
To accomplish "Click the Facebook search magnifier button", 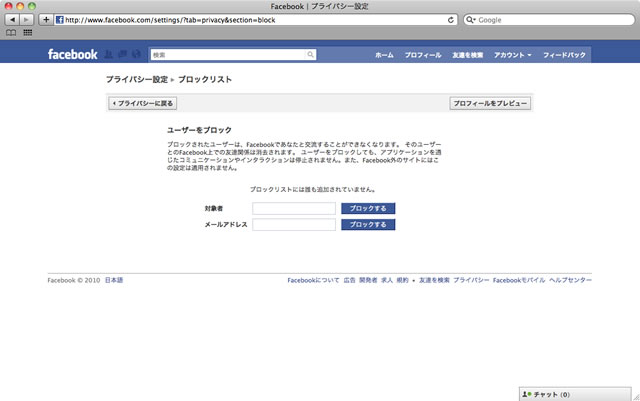I will click(x=311, y=54).
